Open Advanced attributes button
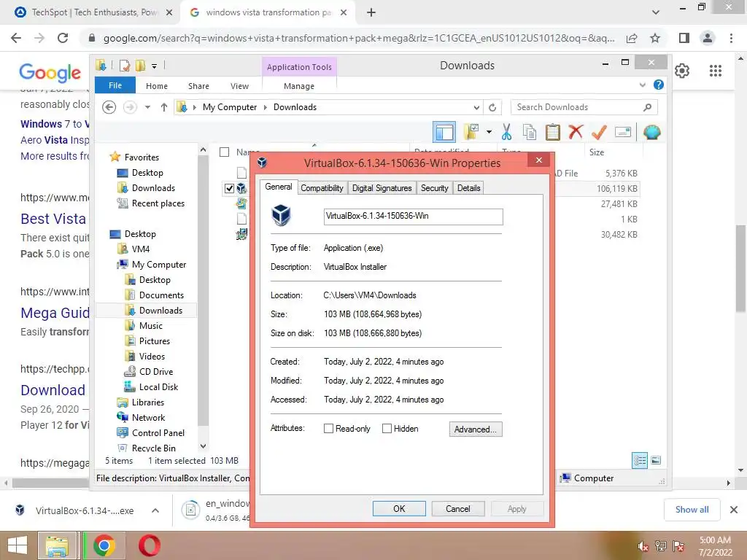747x560 pixels. [x=476, y=429]
